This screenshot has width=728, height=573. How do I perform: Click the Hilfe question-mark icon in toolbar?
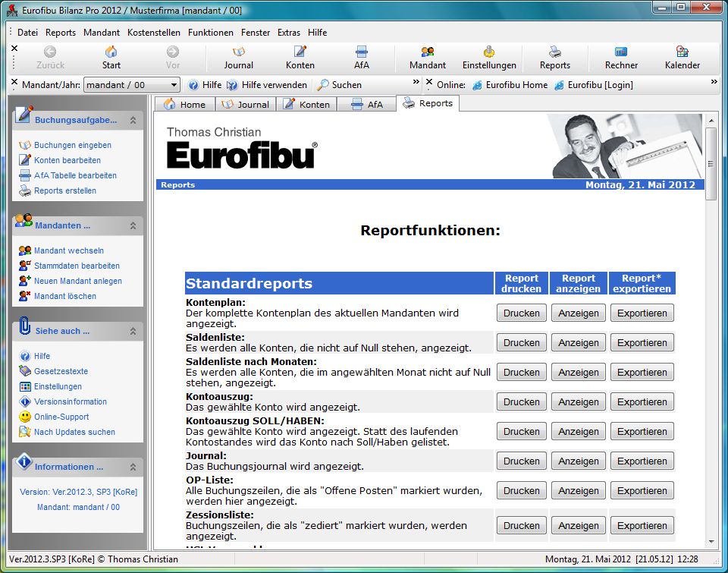pyautogui.click(x=193, y=85)
